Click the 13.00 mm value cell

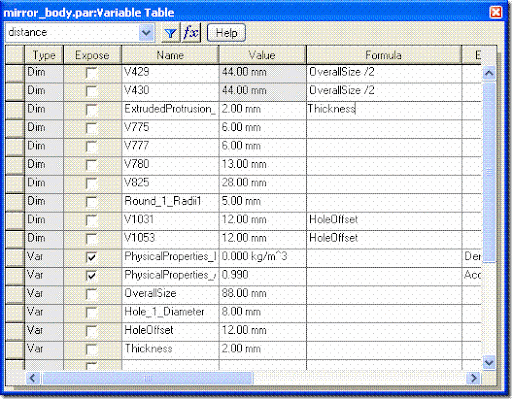coord(263,165)
